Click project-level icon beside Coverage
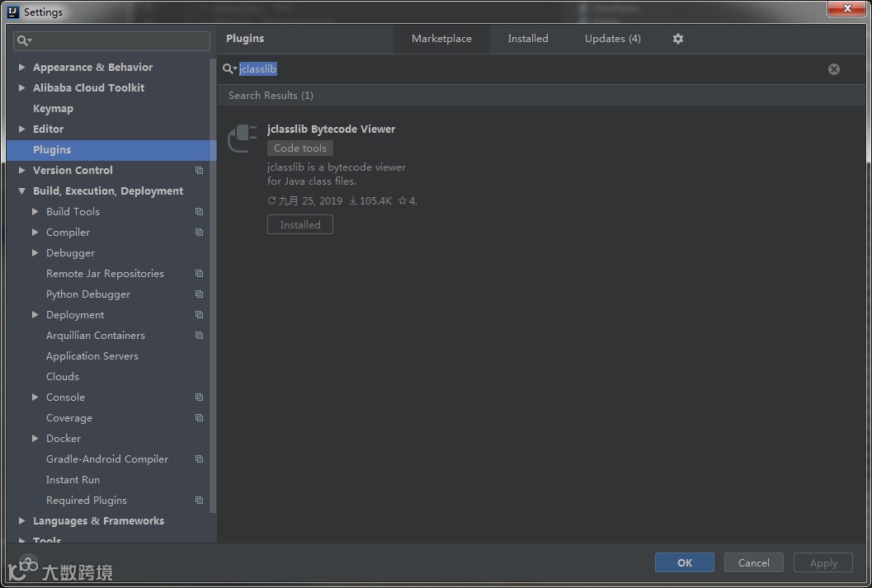872x588 pixels. pos(199,417)
